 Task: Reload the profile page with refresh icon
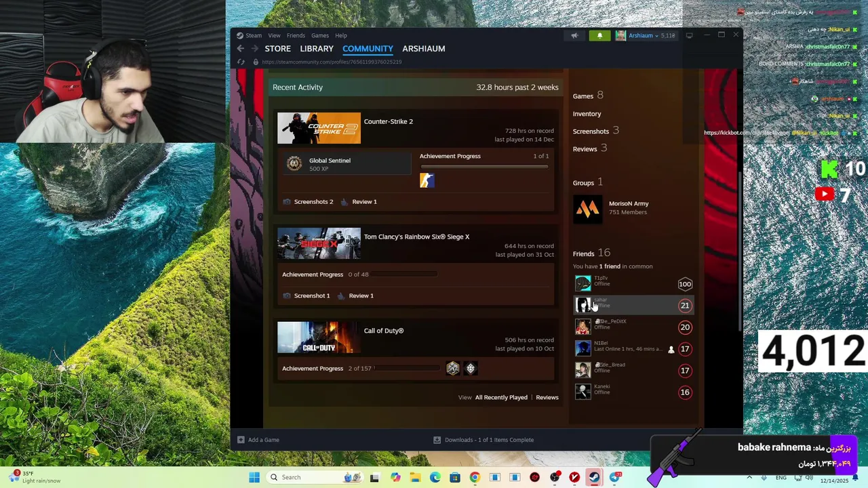[241, 62]
